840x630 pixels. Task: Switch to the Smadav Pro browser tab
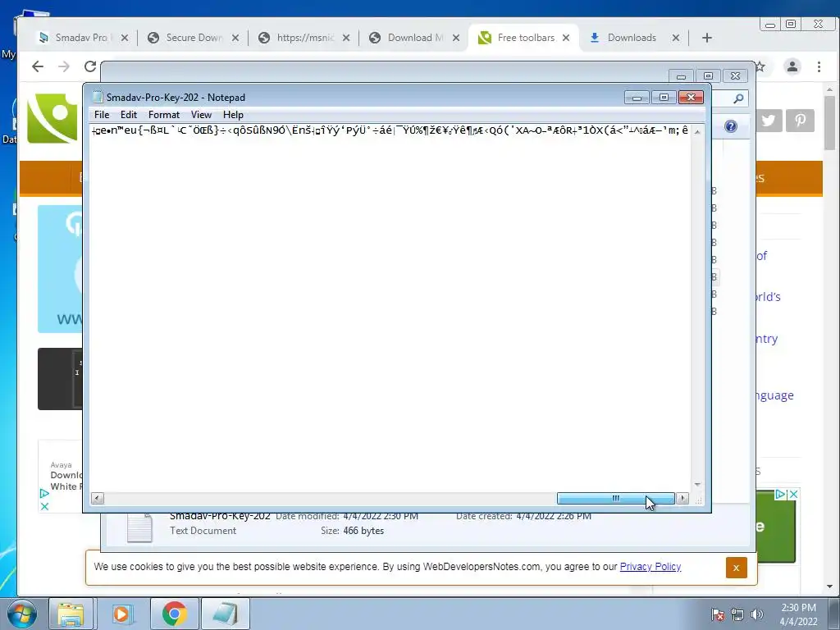(x=80, y=38)
